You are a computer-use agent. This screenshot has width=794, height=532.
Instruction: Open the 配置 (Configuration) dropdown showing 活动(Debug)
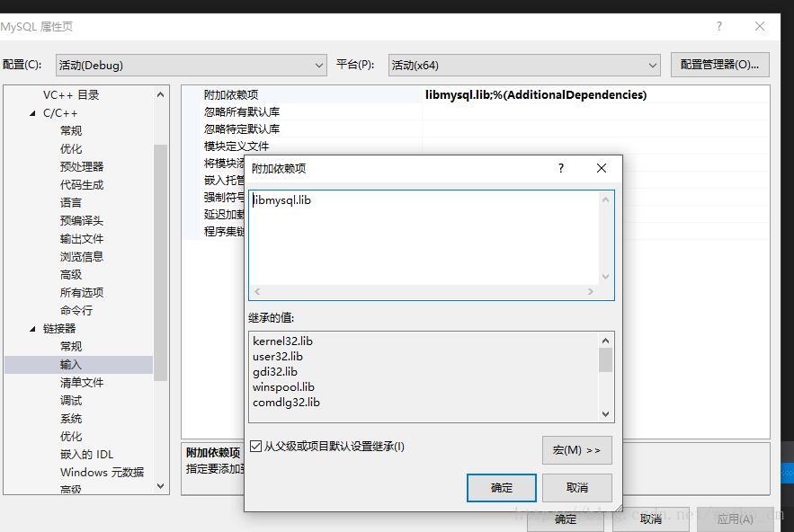(191, 66)
